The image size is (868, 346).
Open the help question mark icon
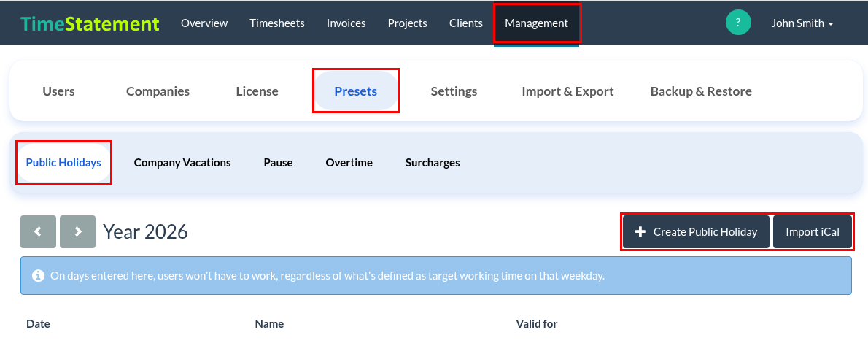pyautogui.click(x=738, y=23)
